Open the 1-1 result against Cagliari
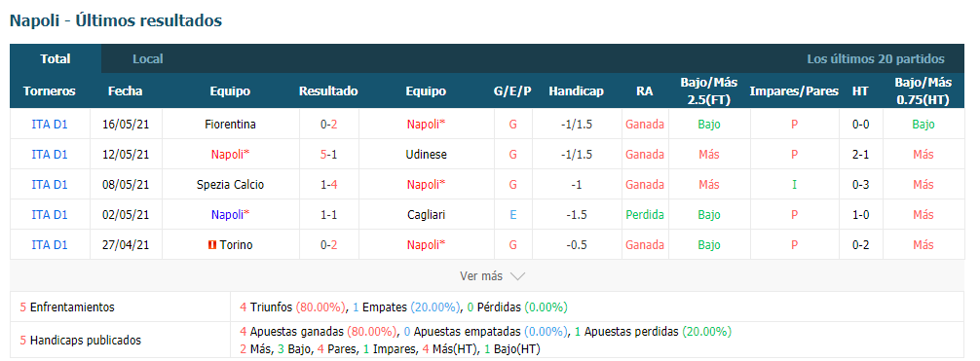 click(328, 215)
